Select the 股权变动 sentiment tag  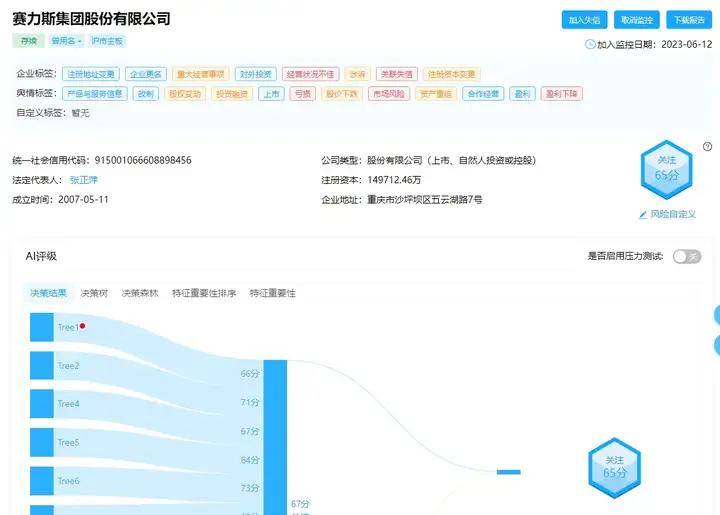click(185, 94)
